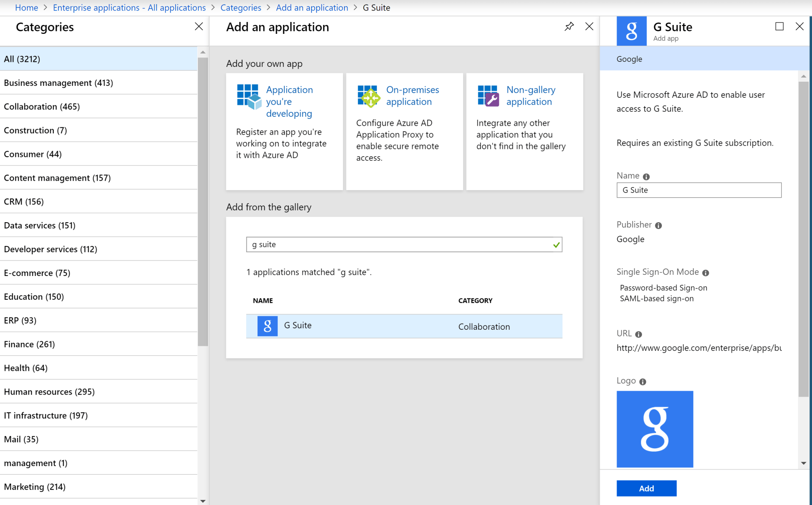Click the Categories scroll up arrow
The image size is (812, 505).
pyautogui.click(x=203, y=52)
